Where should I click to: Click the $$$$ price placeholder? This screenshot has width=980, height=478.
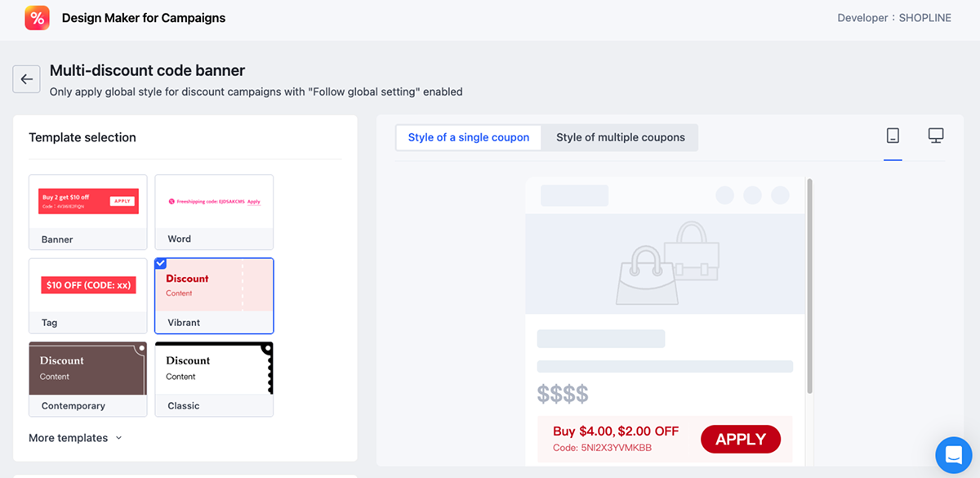pyautogui.click(x=563, y=394)
